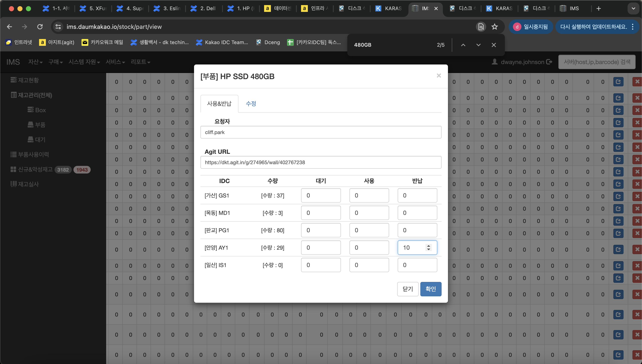
Task: Click the 요청자 input field
Action: [x=321, y=132]
